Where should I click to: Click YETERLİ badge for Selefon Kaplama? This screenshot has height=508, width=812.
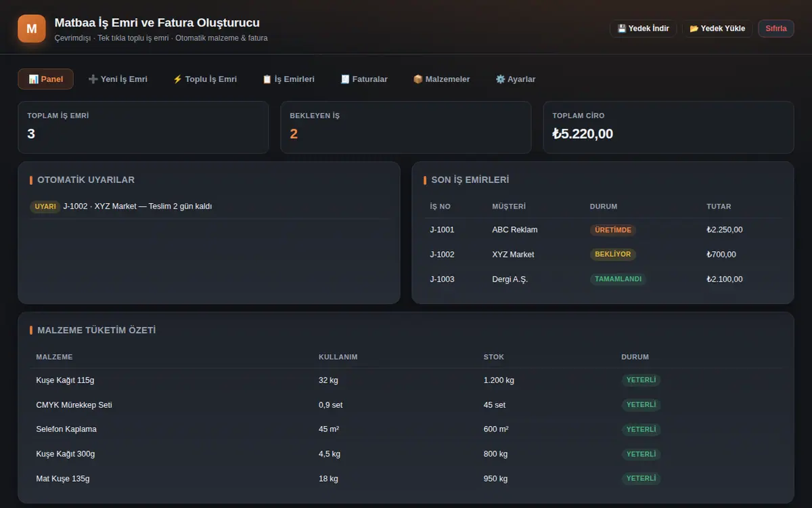tap(641, 429)
